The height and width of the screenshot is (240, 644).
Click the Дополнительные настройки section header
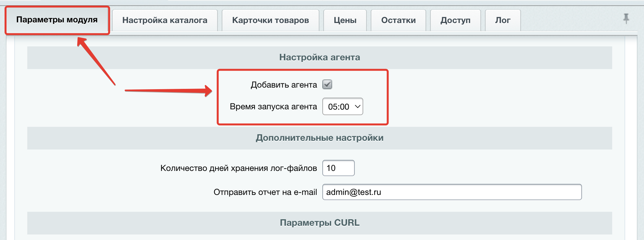pyautogui.click(x=319, y=138)
